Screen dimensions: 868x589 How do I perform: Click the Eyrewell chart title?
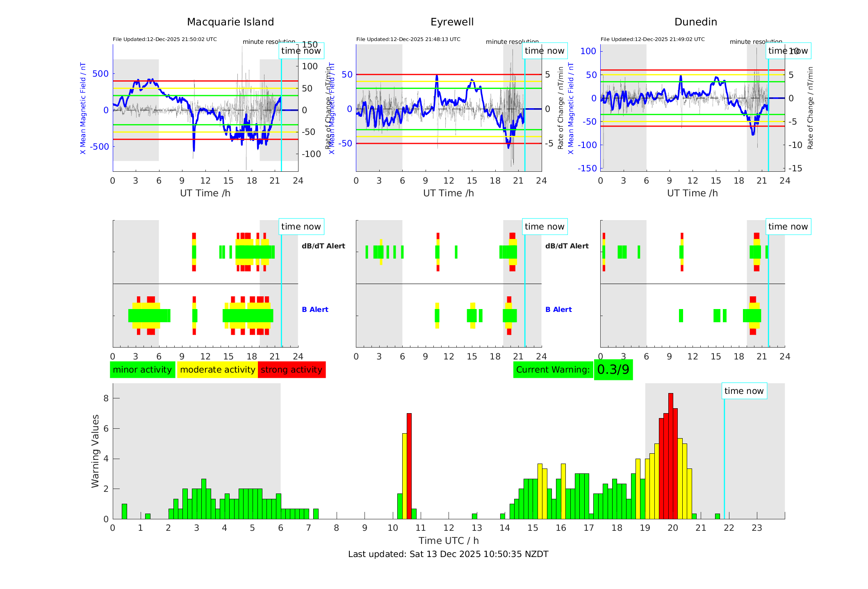click(x=452, y=22)
